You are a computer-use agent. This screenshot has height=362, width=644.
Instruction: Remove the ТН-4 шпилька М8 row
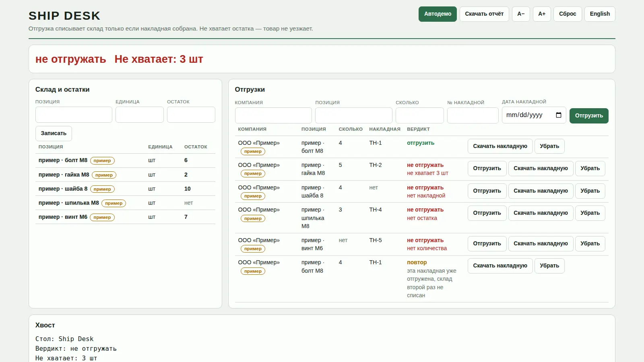pos(590,213)
